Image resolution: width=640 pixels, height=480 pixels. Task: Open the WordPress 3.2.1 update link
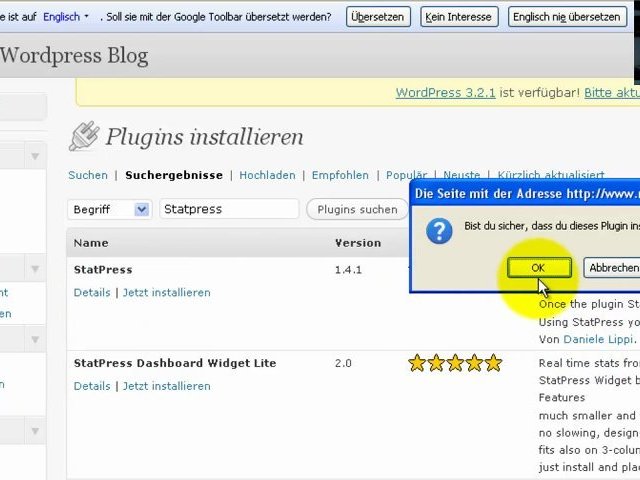pyautogui.click(x=445, y=92)
